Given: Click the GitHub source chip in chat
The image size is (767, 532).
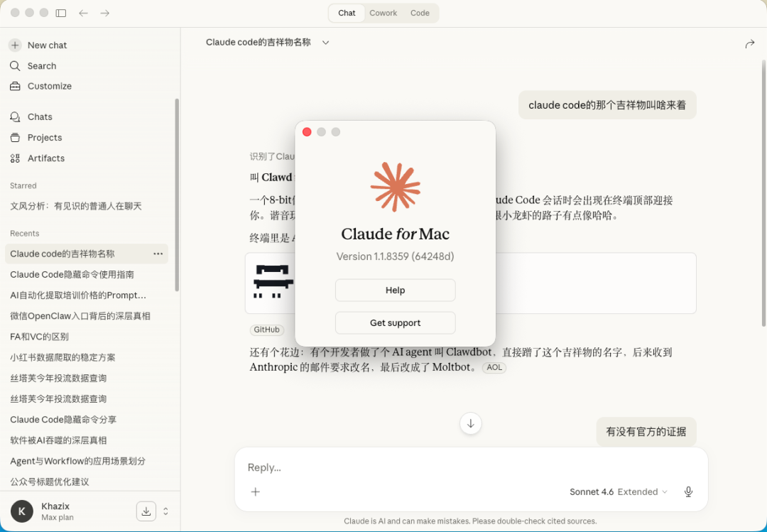Looking at the screenshot, I should click(266, 330).
